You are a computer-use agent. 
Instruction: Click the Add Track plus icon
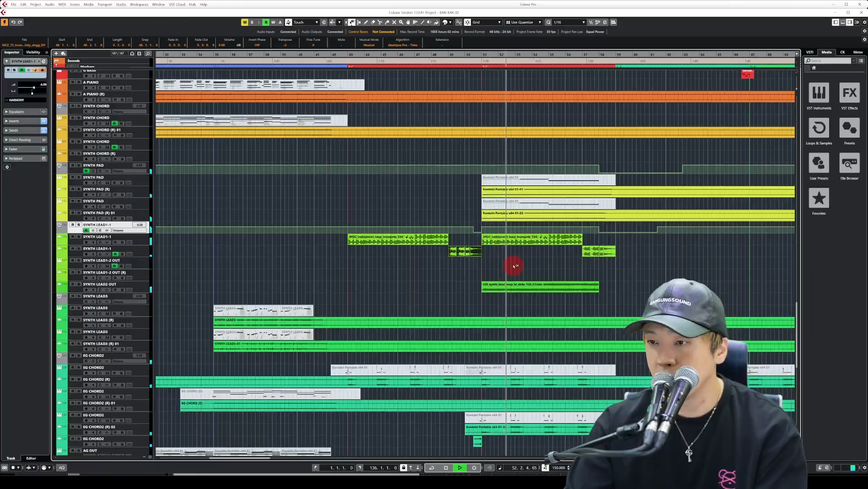pyautogui.click(x=56, y=53)
